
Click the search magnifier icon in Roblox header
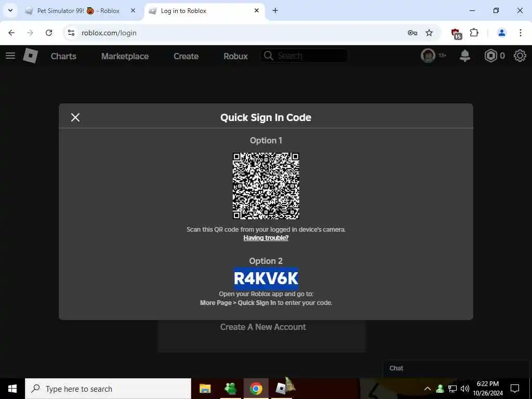[x=269, y=56]
